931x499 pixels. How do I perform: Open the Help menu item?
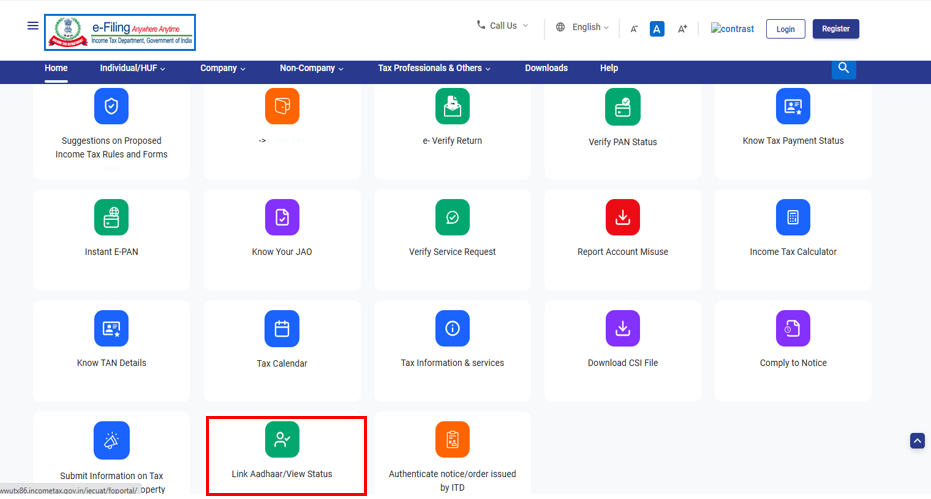click(x=609, y=68)
